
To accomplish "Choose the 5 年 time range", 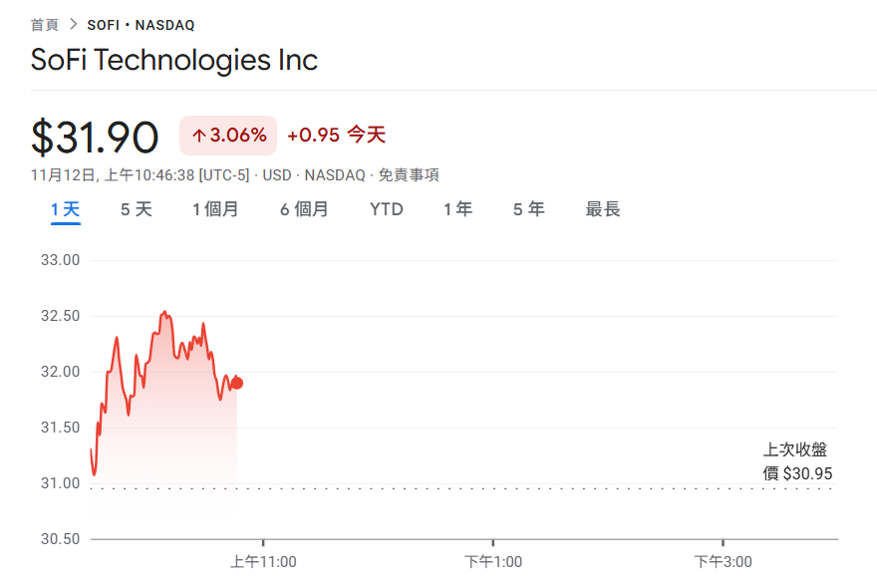I will pos(528,209).
